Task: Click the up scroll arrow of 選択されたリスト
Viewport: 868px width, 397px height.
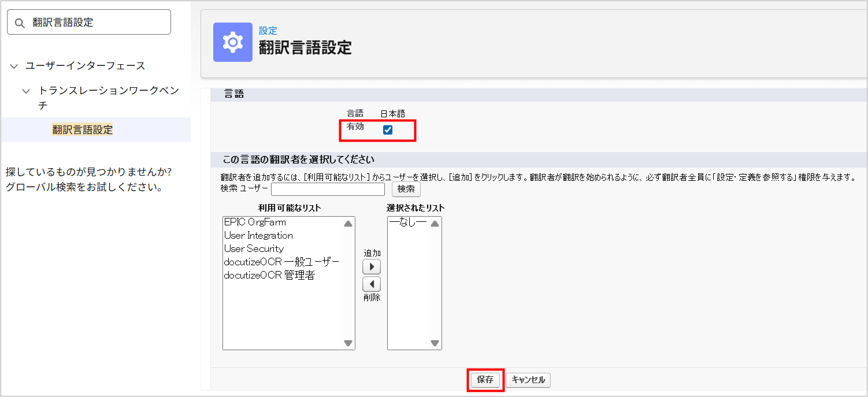Action: tap(435, 222)
